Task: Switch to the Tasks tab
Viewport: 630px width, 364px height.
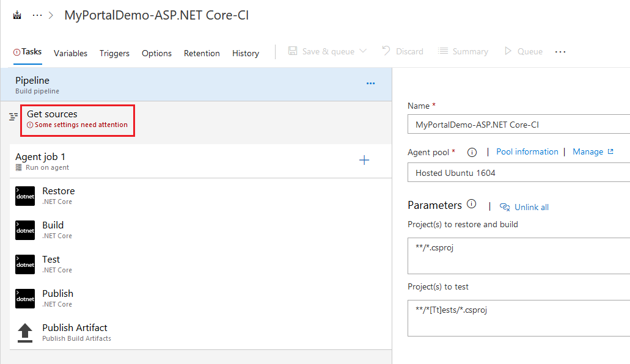Action: (x=27, y=52)
